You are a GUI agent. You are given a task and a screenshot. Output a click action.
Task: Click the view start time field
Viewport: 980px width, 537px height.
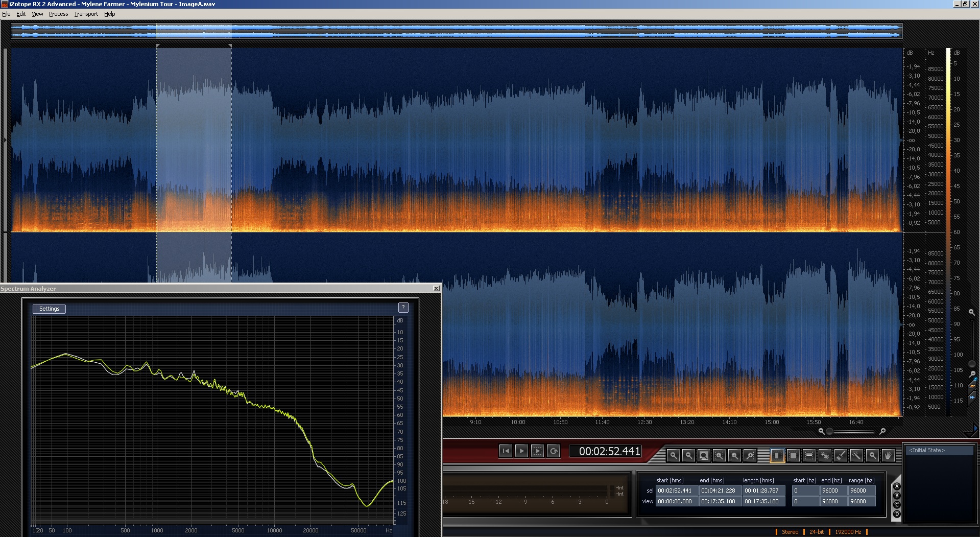pos(676,501)
